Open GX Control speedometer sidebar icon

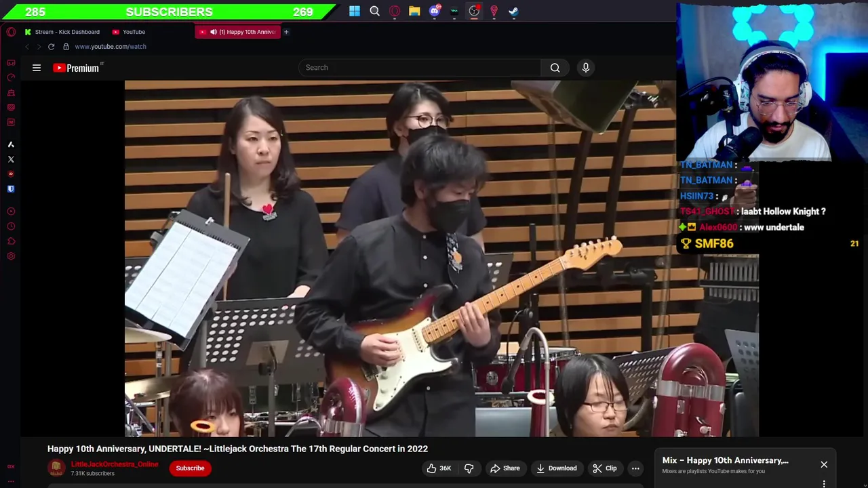[x=11, y=77]
